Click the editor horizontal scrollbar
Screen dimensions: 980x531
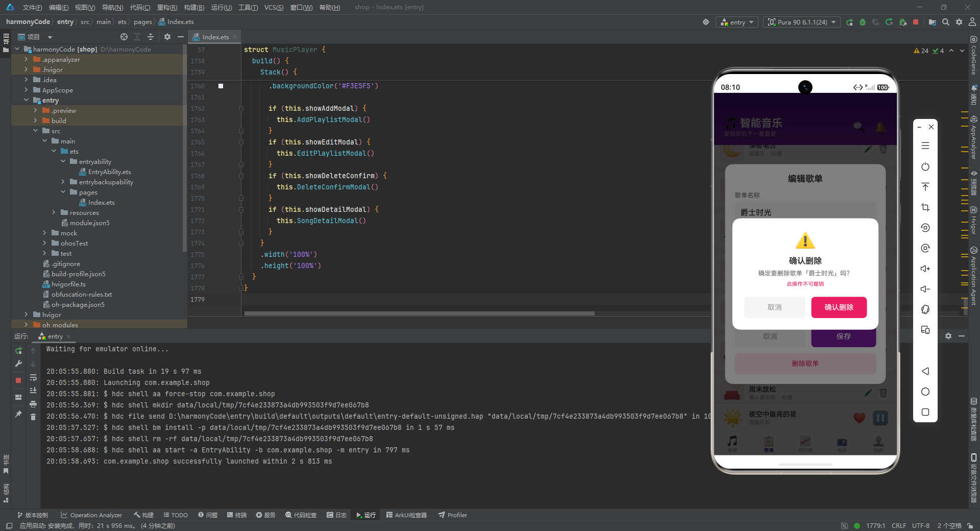pos(419,313)
